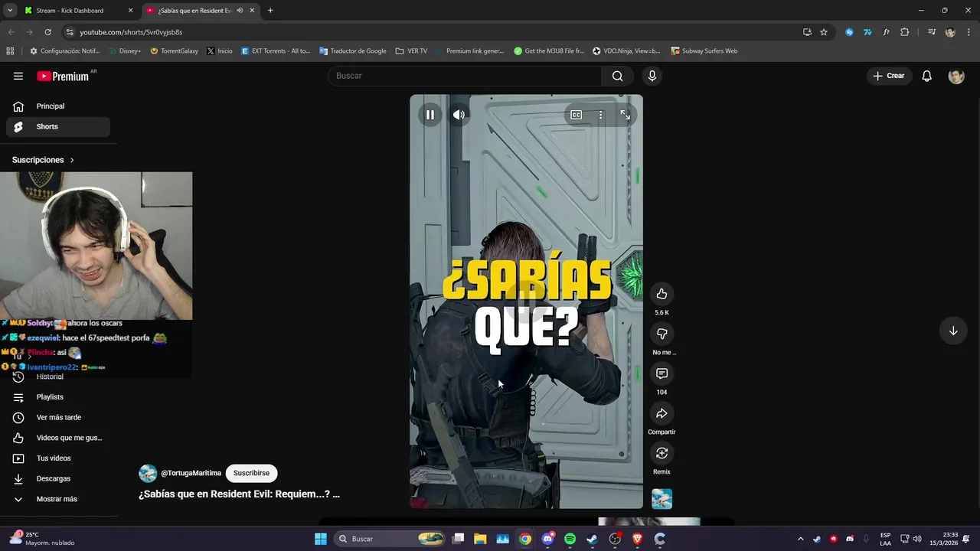Open the weather widget showing 25°C
This screenshot has height=551, width=980.
(x=42, y=539)
